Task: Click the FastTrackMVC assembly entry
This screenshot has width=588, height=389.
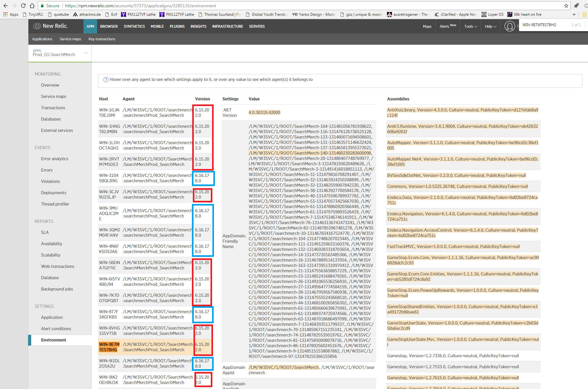Action: (453, 246)
